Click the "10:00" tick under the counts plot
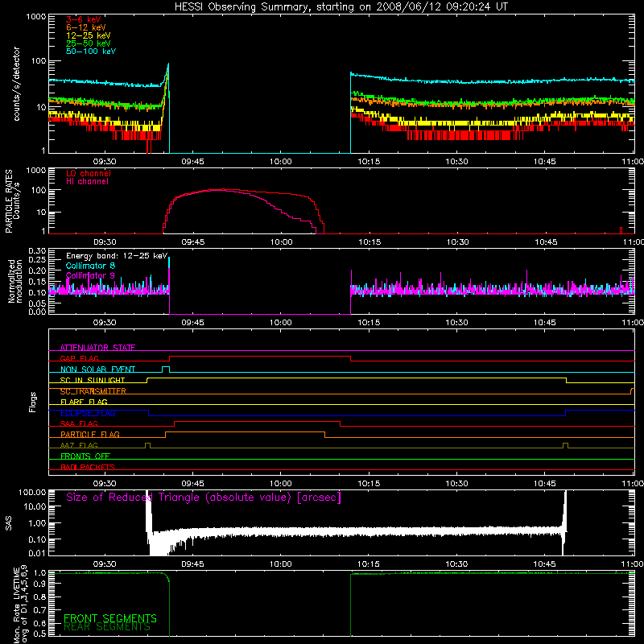This screenshot has width=644, height=644. 280,162
